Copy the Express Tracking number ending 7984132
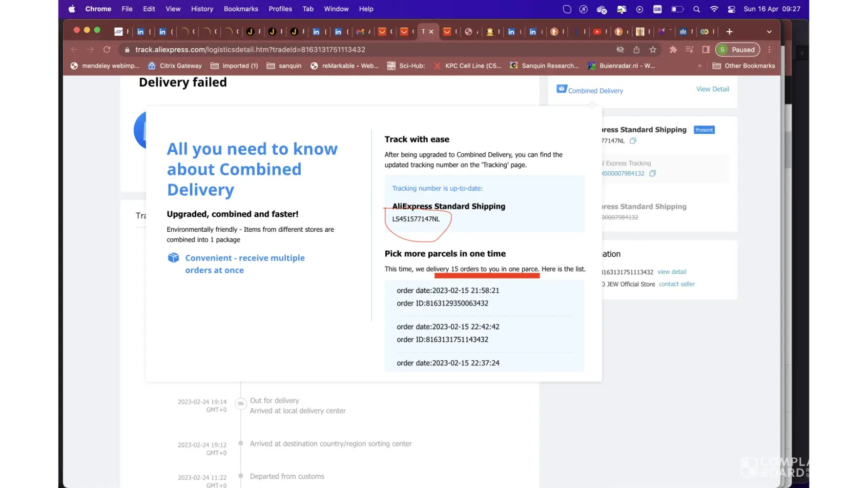 click(x=653, y=173)
